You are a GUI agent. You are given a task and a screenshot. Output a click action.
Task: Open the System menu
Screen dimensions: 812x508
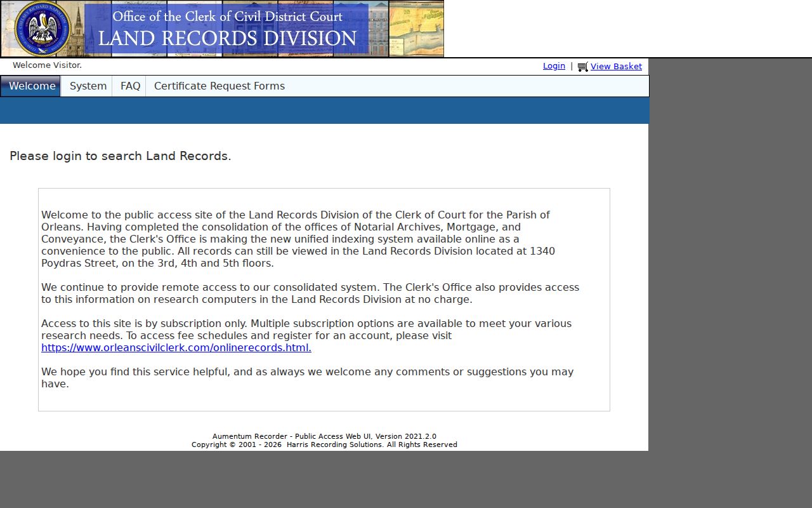(x=88, y=86)
